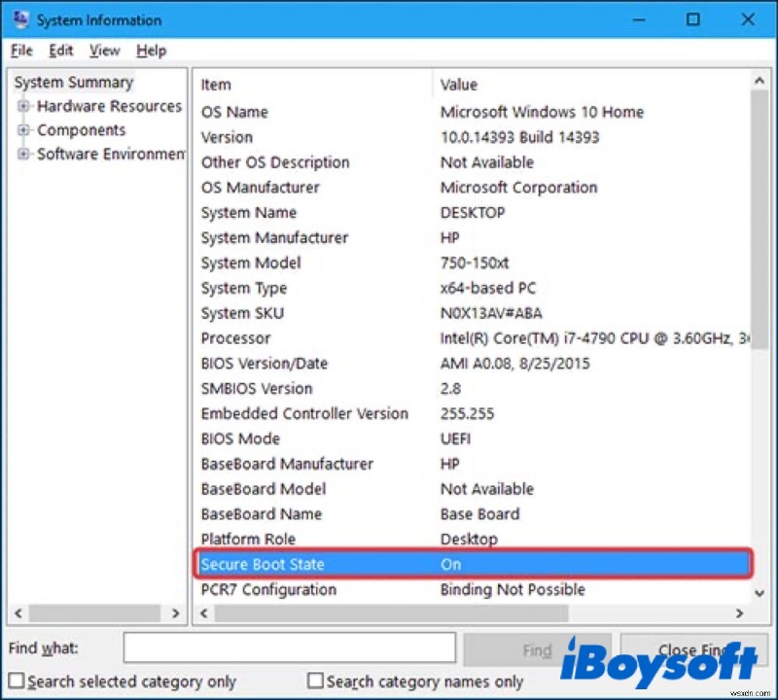This screenshot has width=778, height=700.
Task: Close the System Information window
Action: click(748, 19)
